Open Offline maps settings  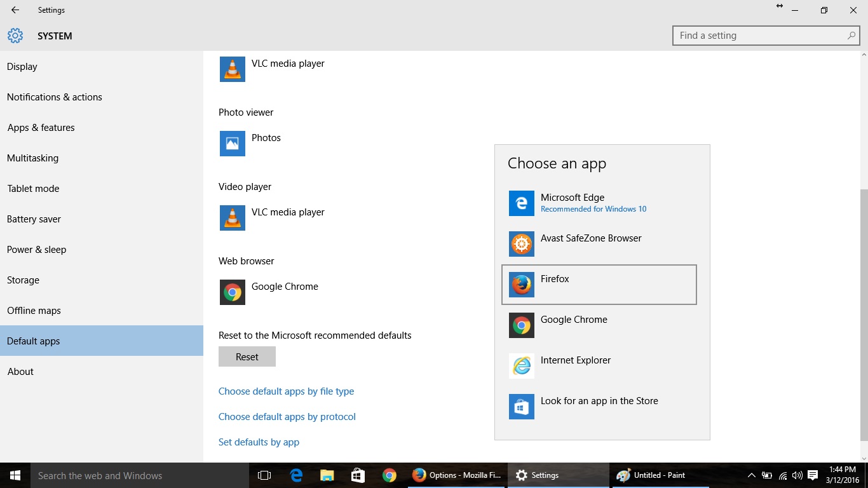[x=102, y=310]
